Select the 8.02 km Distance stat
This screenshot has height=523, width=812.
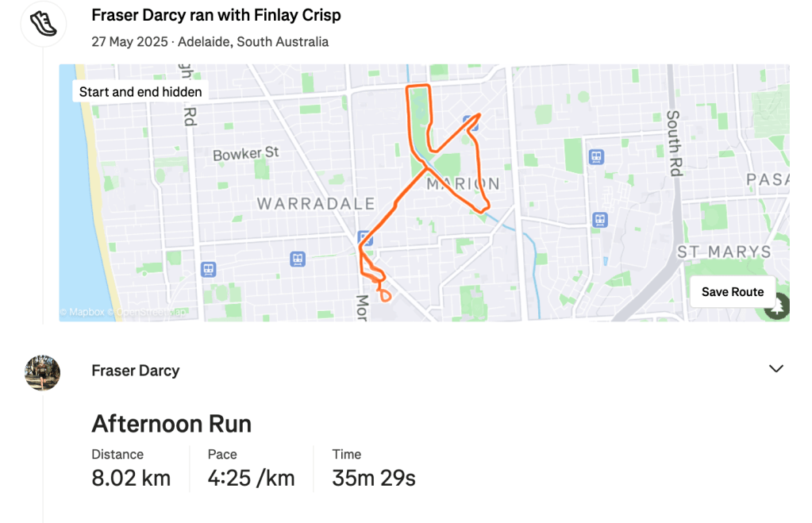pos(131,479)
